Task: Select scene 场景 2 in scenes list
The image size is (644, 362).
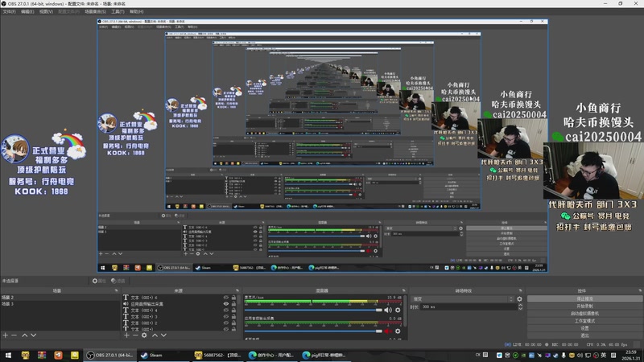Action: 60,298
